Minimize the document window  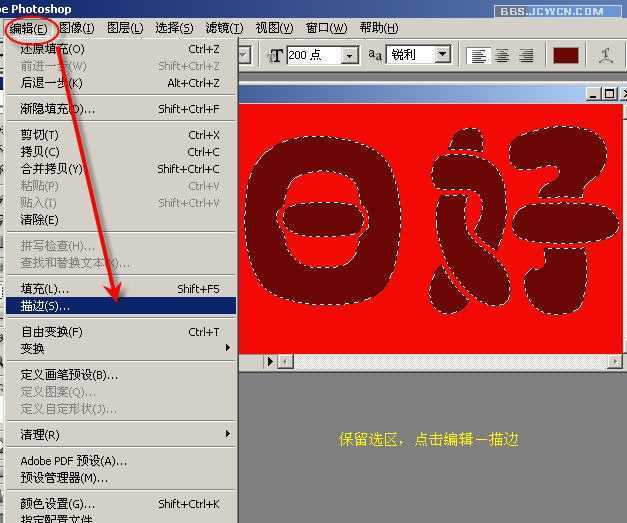tap(593, 94)
